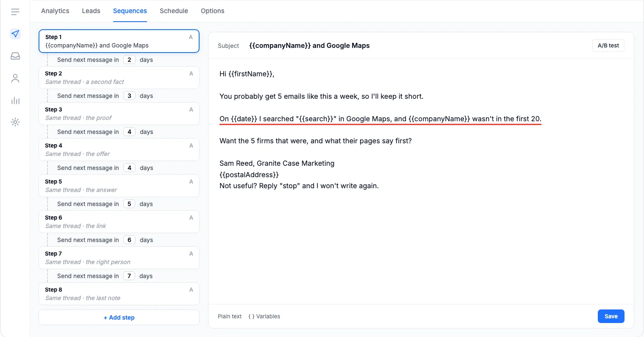
Task: Open the campaigns paper-plane sidebar icon
Action: point(15,34)
